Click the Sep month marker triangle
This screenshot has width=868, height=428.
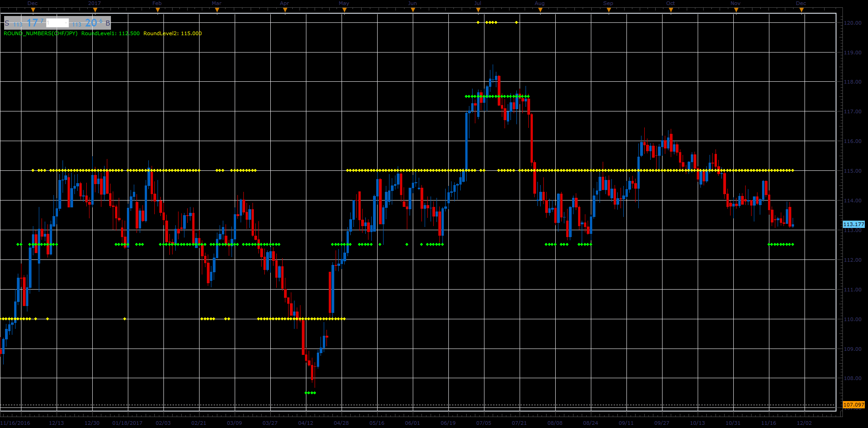point(609,10)
